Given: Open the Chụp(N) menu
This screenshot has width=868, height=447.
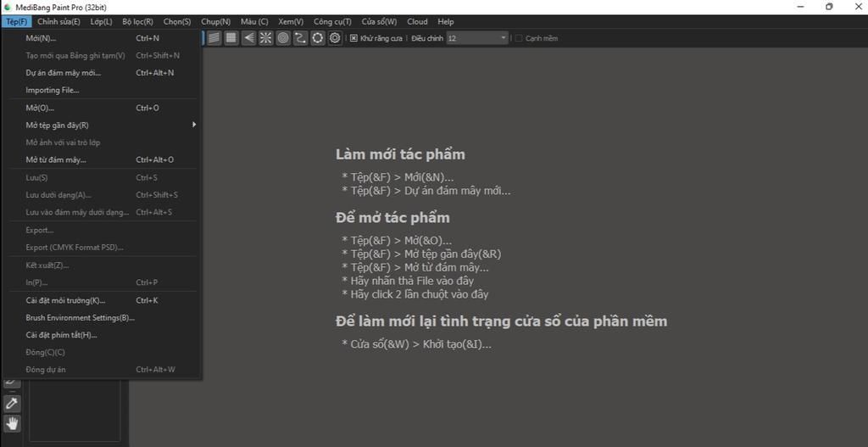Looking at the screenshot, I should (x=216, y=21).
